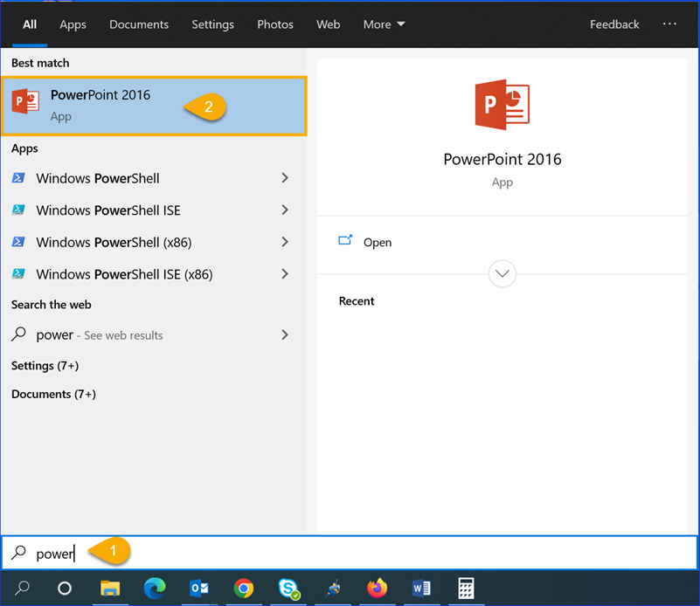Click the taskbar search magnifier icon
The width and height of the screenshot is (700, 606).
pos(22,589)
